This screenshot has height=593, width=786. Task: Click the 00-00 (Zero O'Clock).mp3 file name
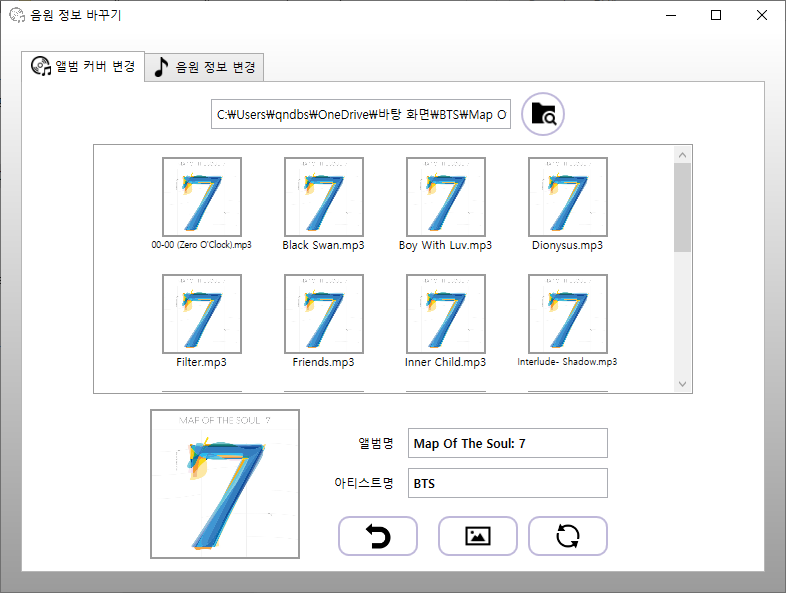[202, 245]
